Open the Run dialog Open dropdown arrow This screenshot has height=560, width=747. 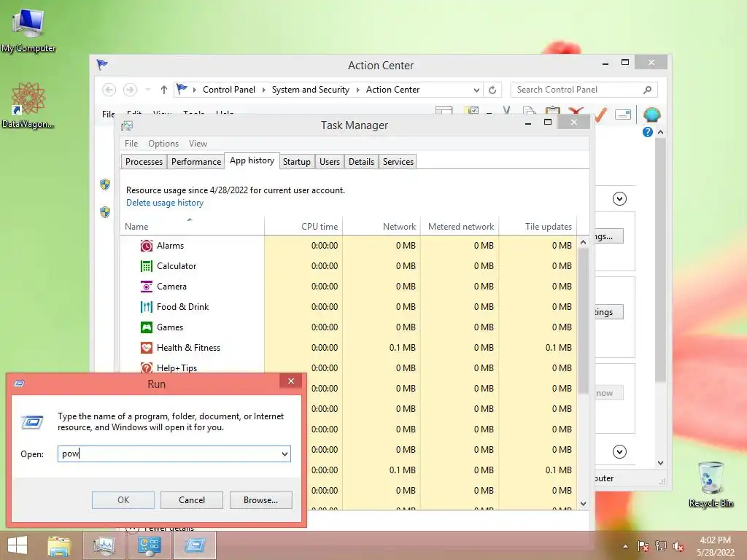285,454
